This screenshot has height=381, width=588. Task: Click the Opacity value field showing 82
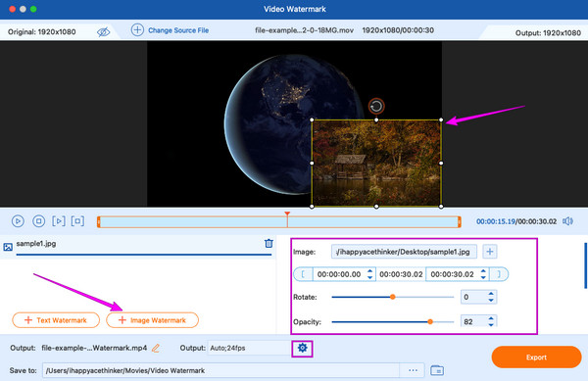pos(473,321)
